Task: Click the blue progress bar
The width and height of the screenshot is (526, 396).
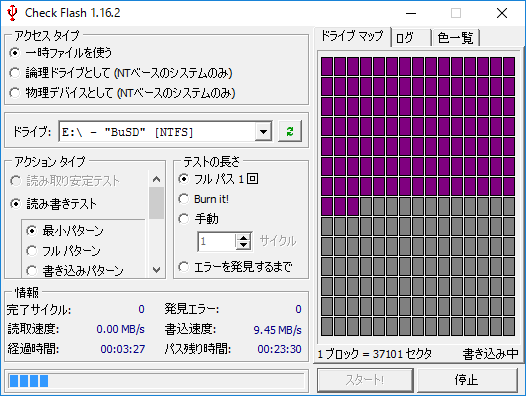Action: point(156,381)
